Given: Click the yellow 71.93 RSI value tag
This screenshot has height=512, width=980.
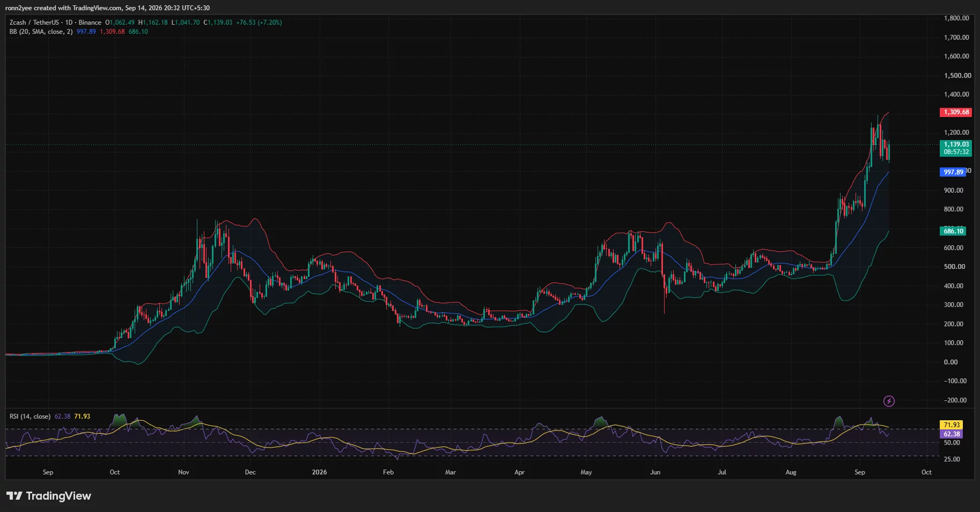Looking at the screenshot, I should (x=952, y=425).
